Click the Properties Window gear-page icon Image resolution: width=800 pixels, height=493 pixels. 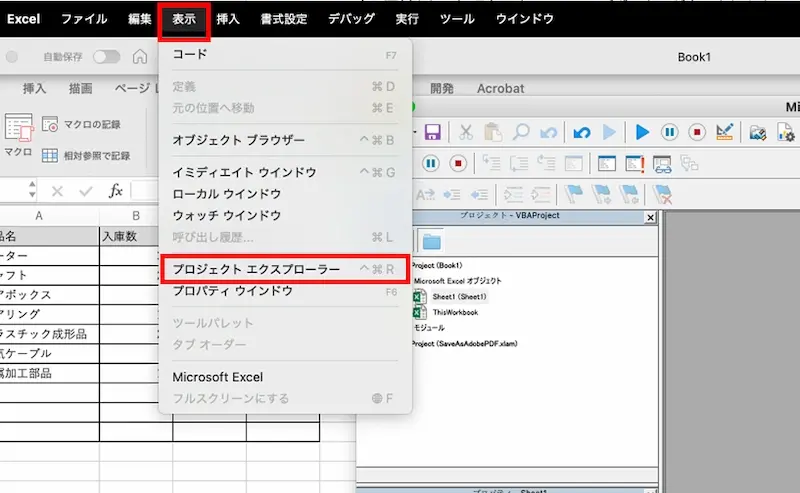[x=786, y=133]
